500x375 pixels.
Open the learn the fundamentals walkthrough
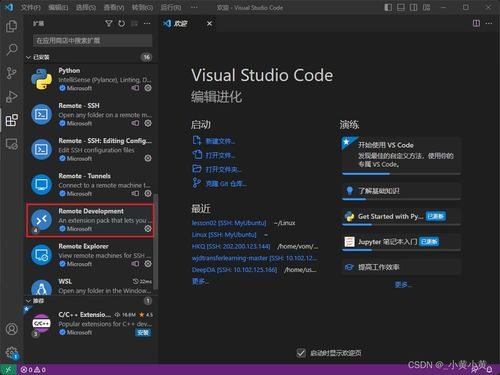[401, 191]
